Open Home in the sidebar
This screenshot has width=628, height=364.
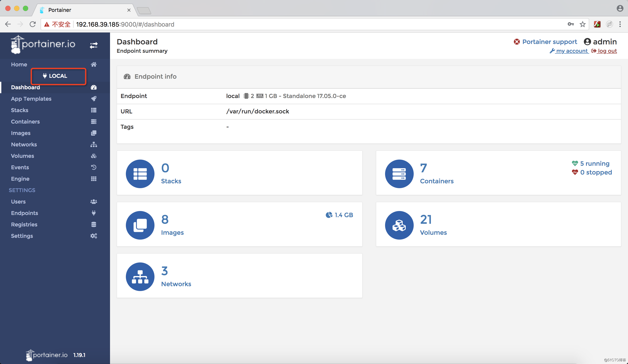[19, 64]
